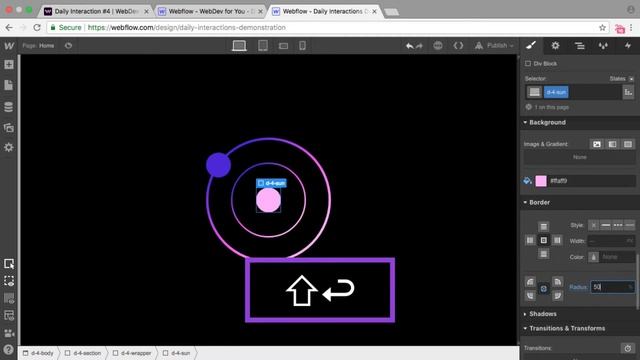Select bottom-right corner radius
The height and width of the screenshot is (360, 640).
tap(557, 296)
